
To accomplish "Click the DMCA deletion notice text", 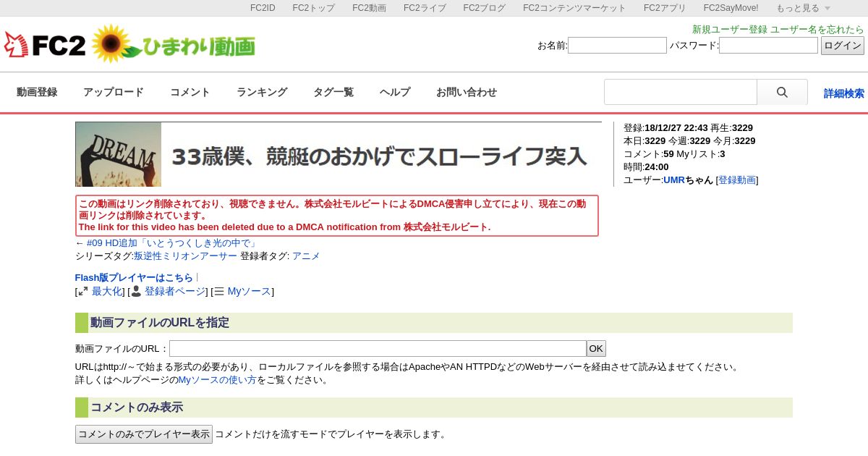I will [337, 216].
